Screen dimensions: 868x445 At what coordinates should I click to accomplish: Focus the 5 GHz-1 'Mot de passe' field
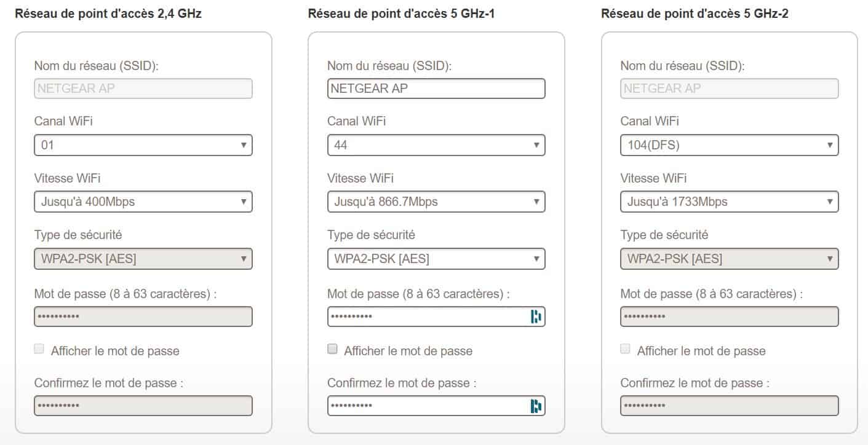pyautogui.click(x=428, y=317)
